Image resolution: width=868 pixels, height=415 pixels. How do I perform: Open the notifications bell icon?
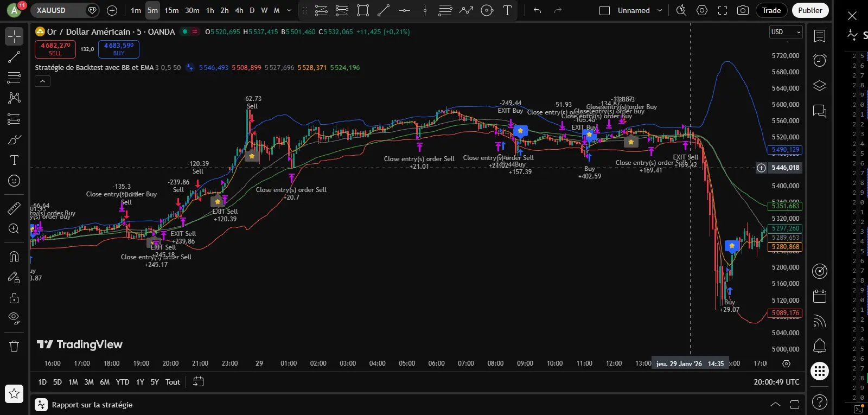820,346
